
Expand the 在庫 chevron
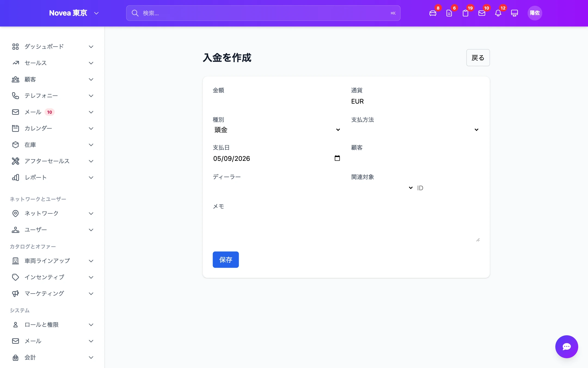91,145
